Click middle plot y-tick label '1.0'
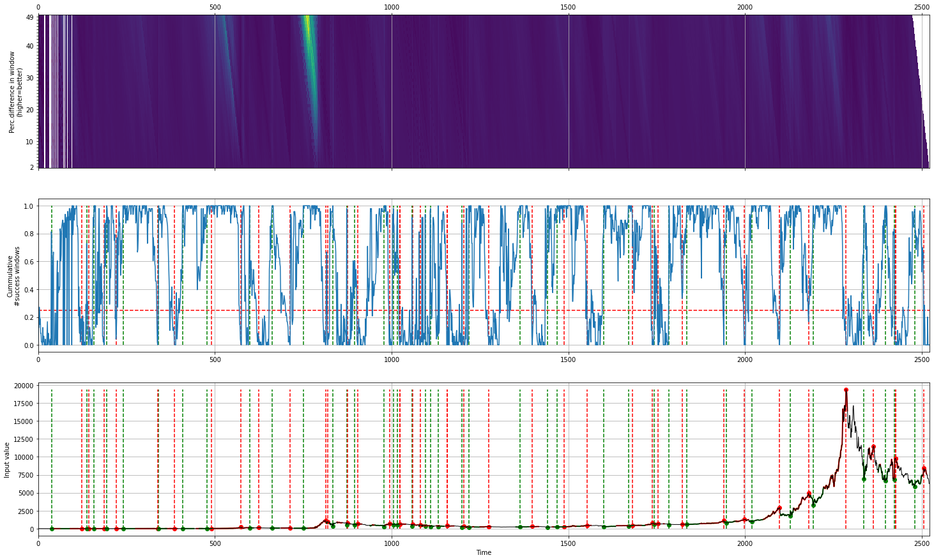934x560 pixels. pyautogui.click(x=29, y=206)
